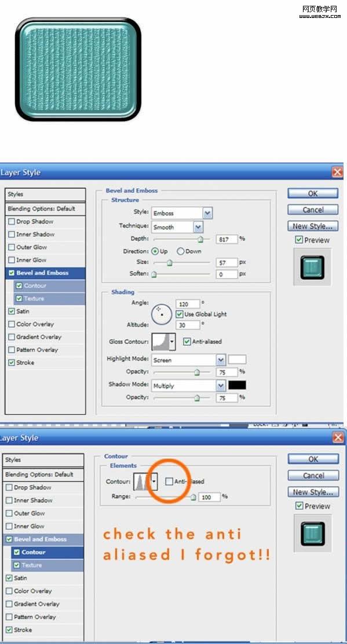Viewport: 347px width, 644px height.
Task: Toggle Use Global Light checkbox
Action: (x=179, y=314)
